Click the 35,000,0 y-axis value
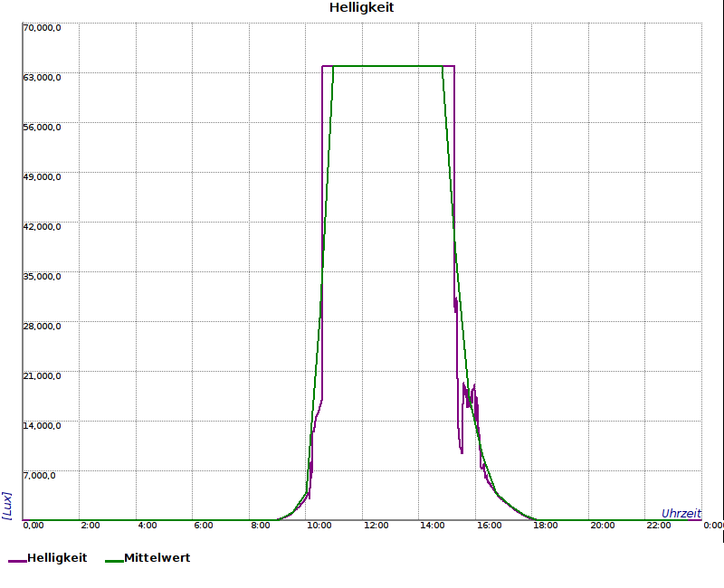This screenshot has width=724, height=588. pyautogui.click(x=42, y=277)
